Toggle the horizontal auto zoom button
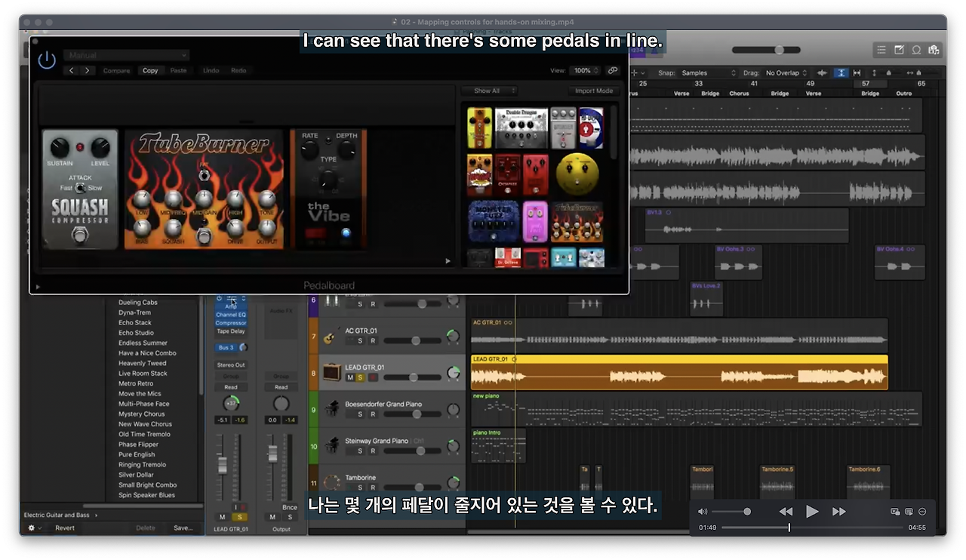This screenshot has width=966, height=560. pyautogui.click(x=857, y=73)
